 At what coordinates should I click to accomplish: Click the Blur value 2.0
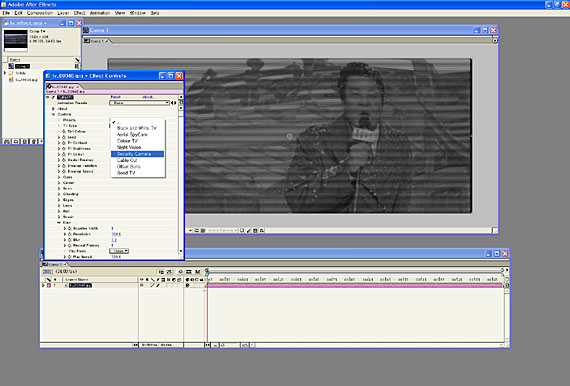click(x=114, y=240)
